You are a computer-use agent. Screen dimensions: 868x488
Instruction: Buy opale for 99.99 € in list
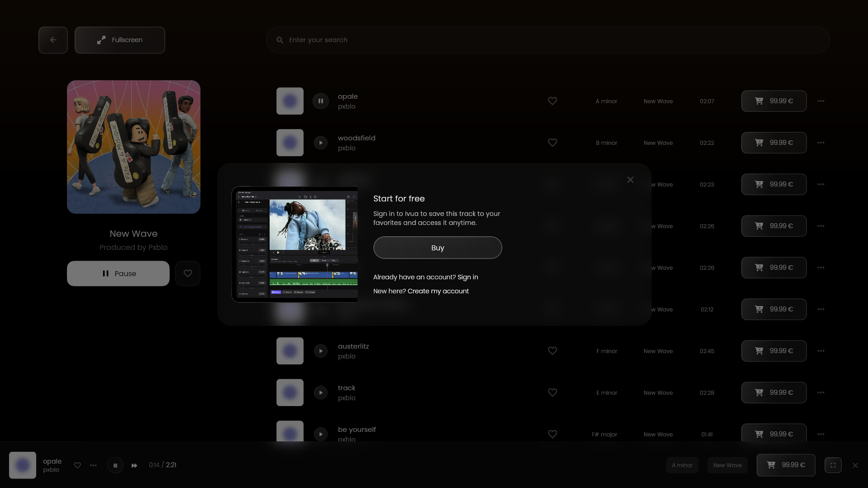click(774, 101)
